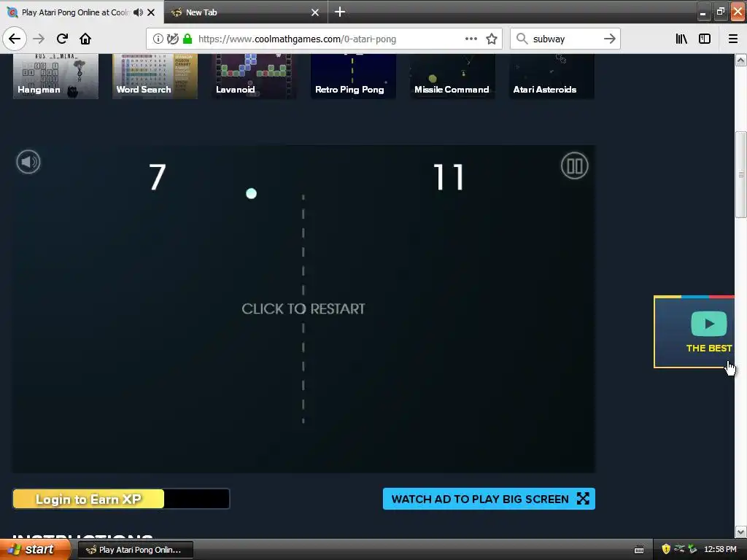Mute the game sound speaker icon
The height and width of the screenshot is (560, 747).
28,162
